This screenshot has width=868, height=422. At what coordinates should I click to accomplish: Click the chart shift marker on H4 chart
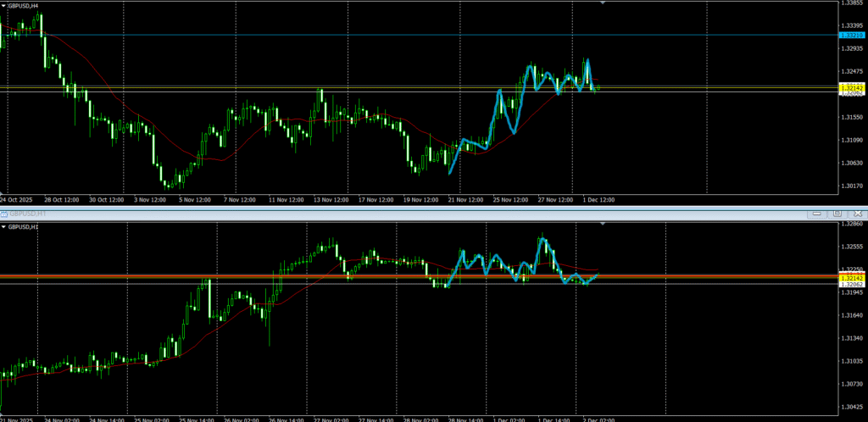tap(603, 4)
